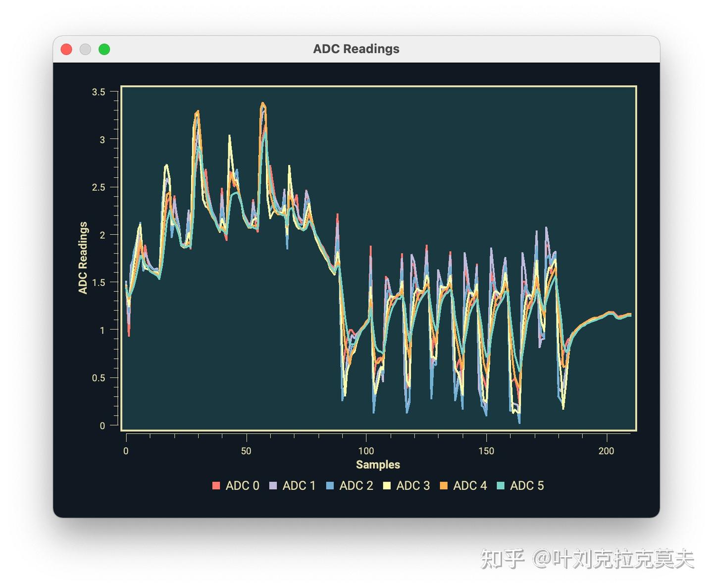This screenshot has height=588, width=713.
Task: Select the ADC 2 legend label
Action: (356, 485)
